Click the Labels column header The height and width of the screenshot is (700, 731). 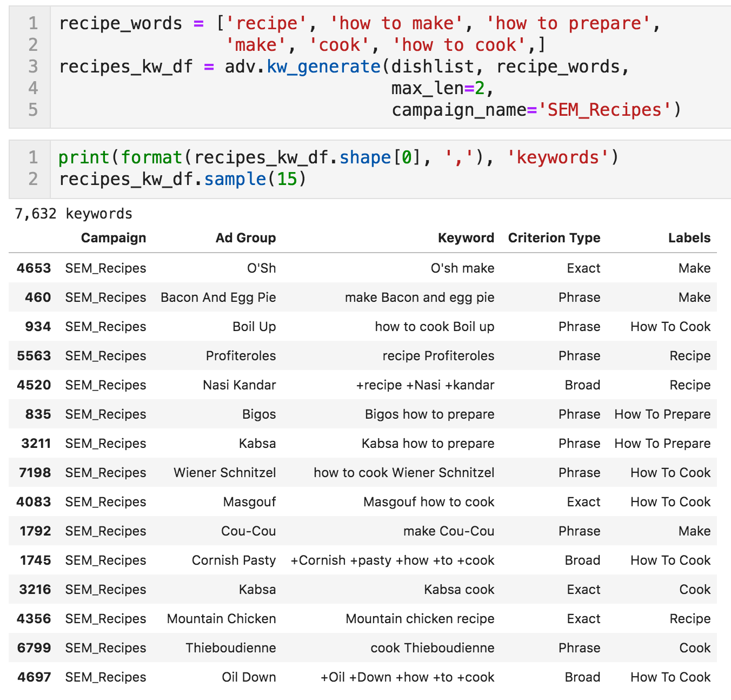pos(689,238)
